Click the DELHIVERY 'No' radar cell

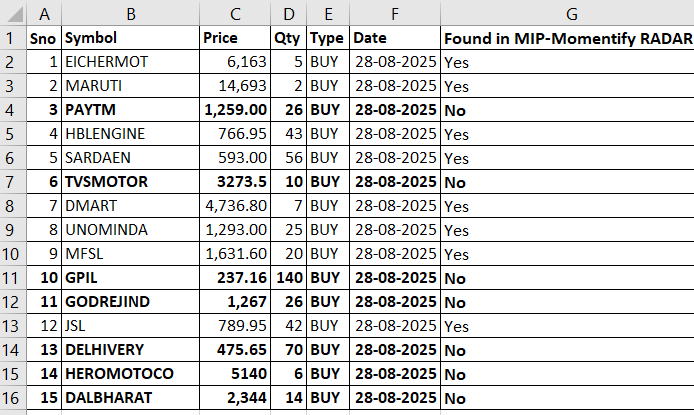[x=567, y=350]
